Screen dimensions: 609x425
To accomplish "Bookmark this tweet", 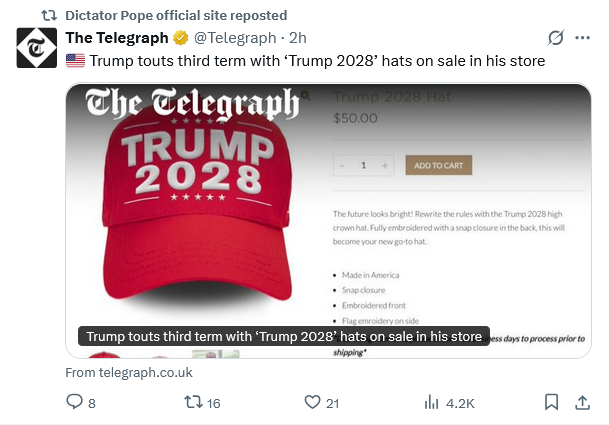I will [x=551, y=402].
